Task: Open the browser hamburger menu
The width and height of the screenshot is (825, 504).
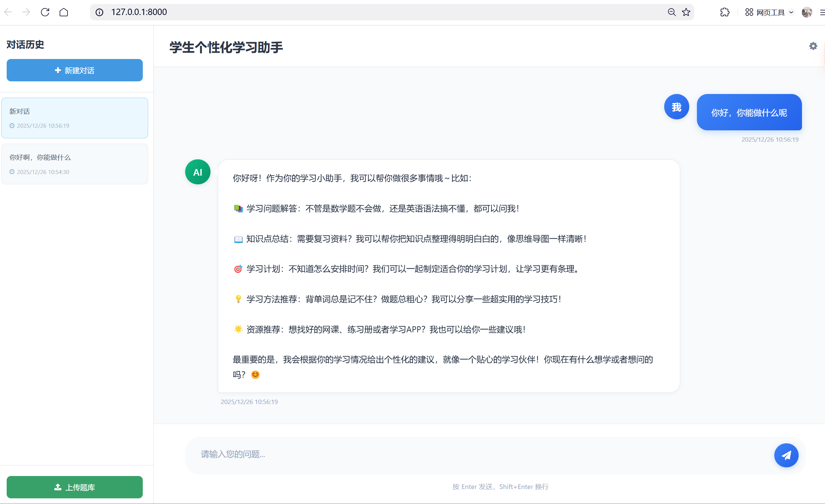Action: click(822, 12)
